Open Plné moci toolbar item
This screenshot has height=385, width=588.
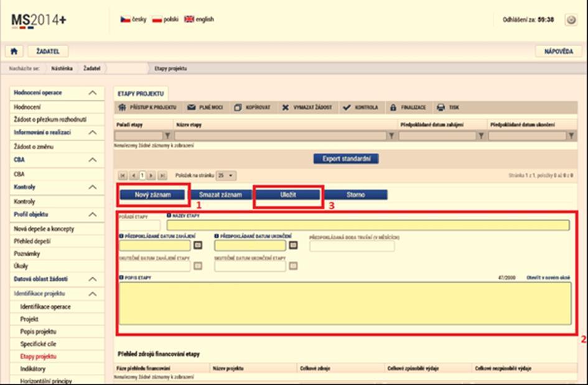[x=205, y=108]
